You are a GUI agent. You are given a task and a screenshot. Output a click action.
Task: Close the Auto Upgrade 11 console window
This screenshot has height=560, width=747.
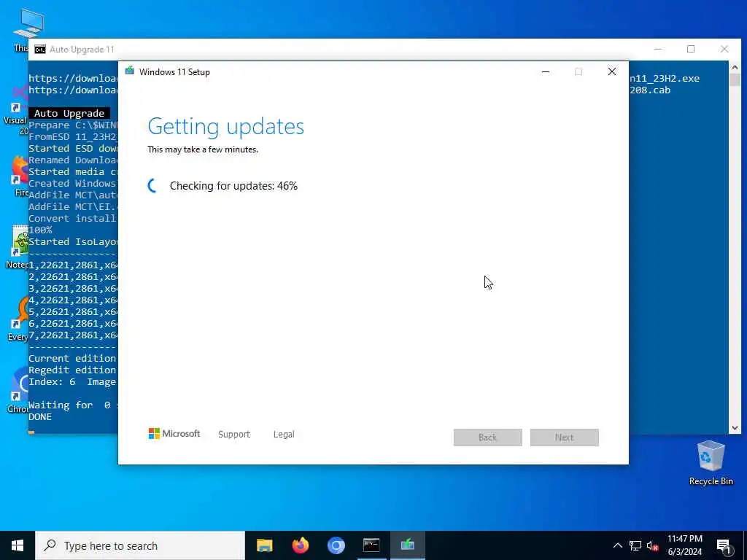pyautogui.click(x=724, y=49)
